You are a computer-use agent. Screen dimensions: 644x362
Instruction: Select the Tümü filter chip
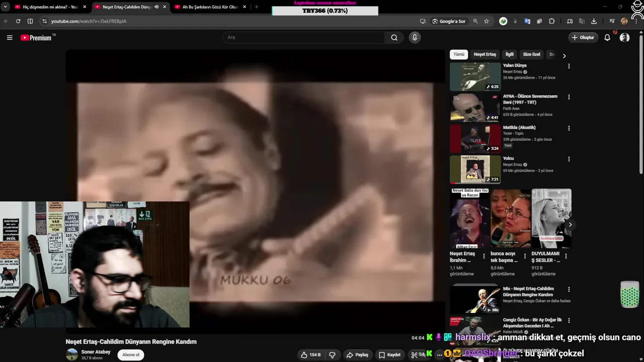pyautogui.click(x=459, y=54)
